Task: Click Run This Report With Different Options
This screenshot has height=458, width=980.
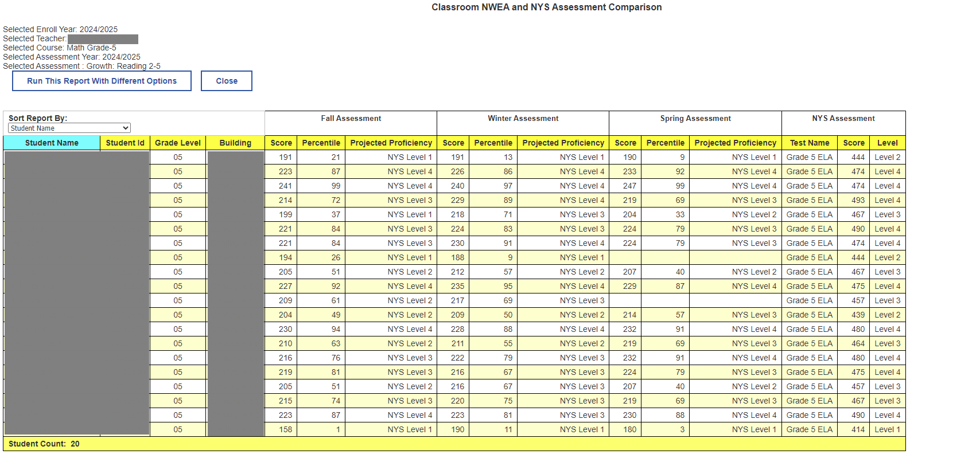Action: (x=102, y=81)
